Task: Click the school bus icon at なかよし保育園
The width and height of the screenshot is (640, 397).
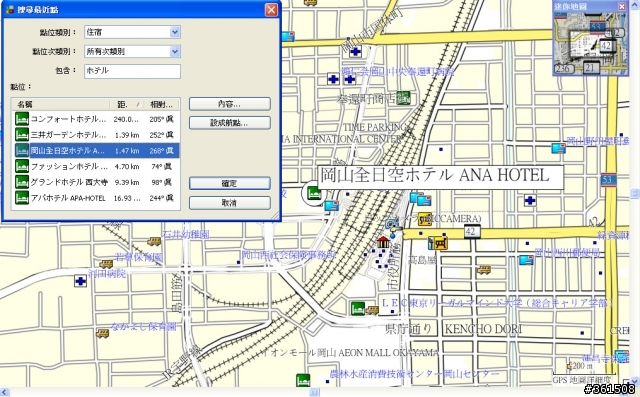Action: click(102, 333)
